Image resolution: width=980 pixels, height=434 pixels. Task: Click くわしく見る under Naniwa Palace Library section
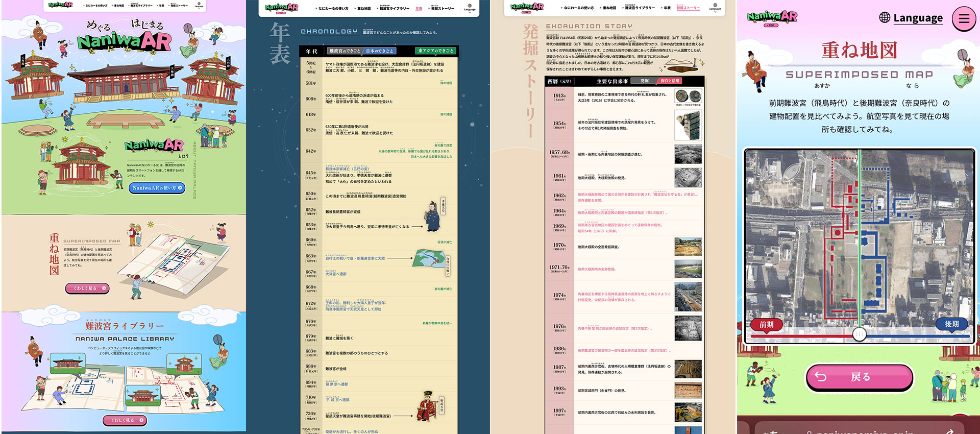pyautogui.click(x=125, y=420)
